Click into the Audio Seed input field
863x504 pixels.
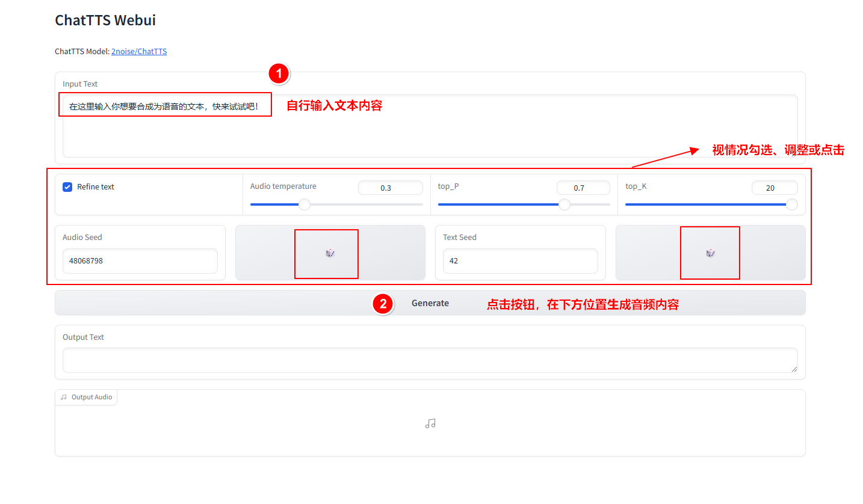click(140, 261)
